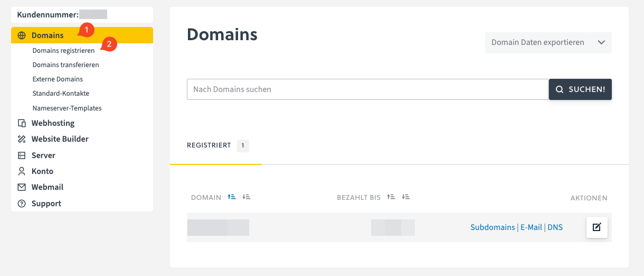Image resolution: width=644 pixels, height=276 pixels.
Task: Click the edit domain pencil icon
Action: coord(596,227)
